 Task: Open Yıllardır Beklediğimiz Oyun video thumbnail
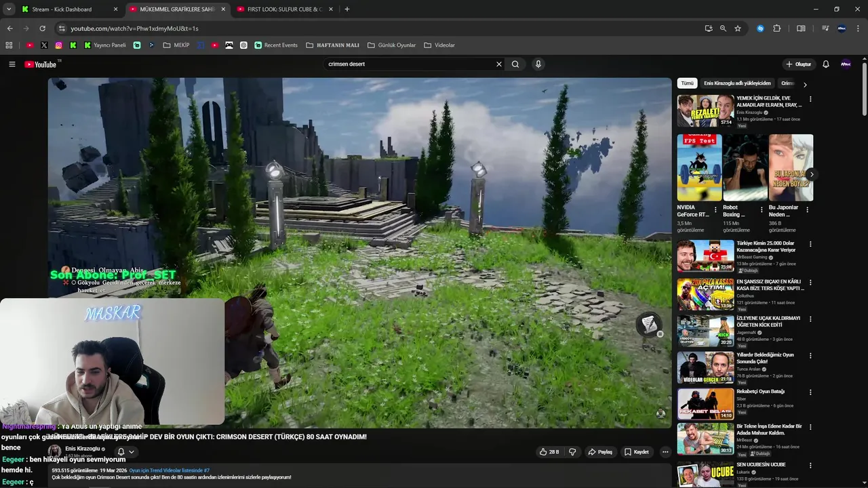click(x=705, y=367)
